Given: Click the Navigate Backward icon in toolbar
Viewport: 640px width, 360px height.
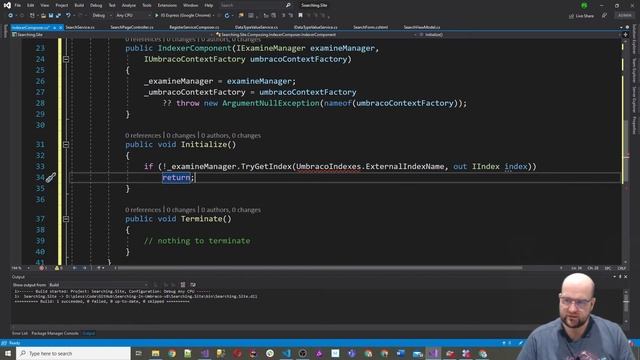Looking at the screenshot, I should [10, 16].
